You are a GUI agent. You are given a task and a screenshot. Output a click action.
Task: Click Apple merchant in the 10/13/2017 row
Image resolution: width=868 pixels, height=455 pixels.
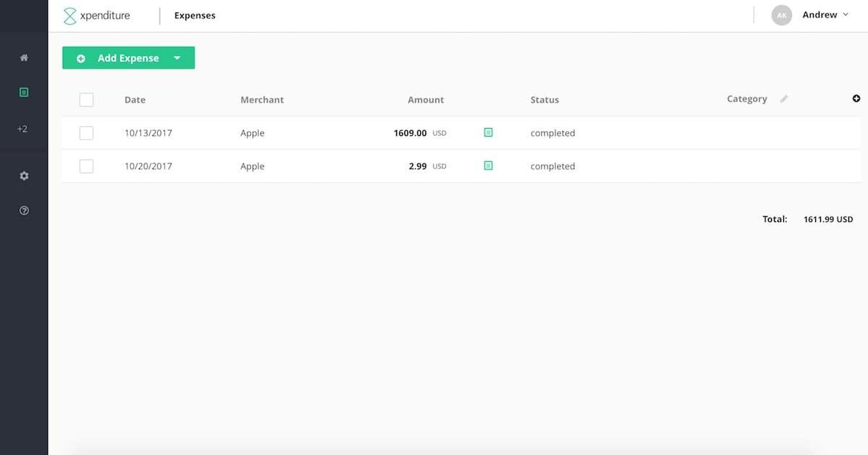point(252,133)
